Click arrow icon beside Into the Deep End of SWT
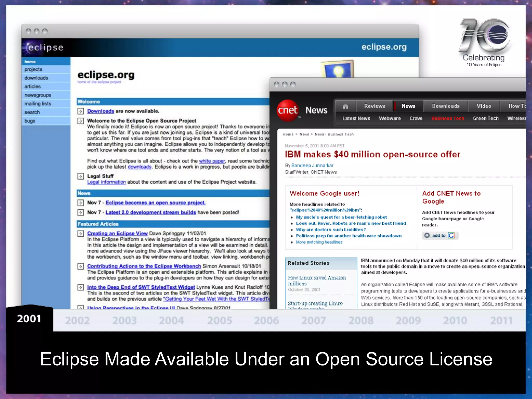Viewport: 532px width, 399px height. point(81,287)
